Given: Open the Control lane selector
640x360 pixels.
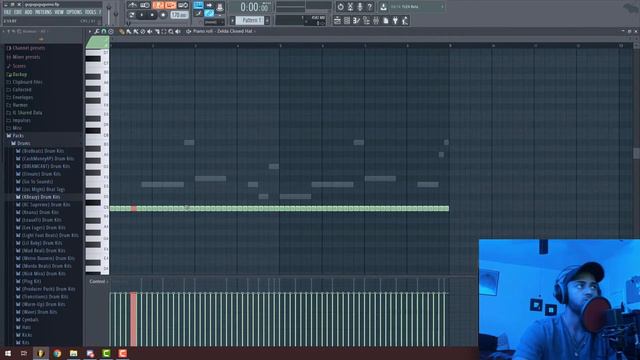Looking at the screenshot, I should coord(98,282).
